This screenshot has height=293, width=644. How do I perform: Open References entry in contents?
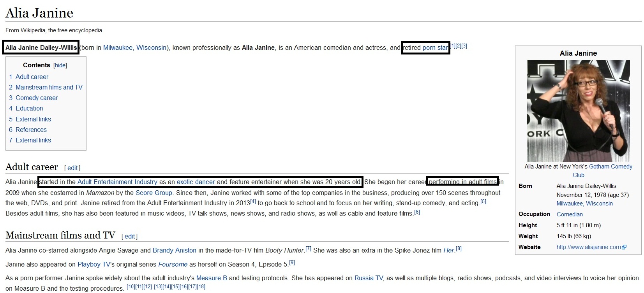[x=31, y=130]
